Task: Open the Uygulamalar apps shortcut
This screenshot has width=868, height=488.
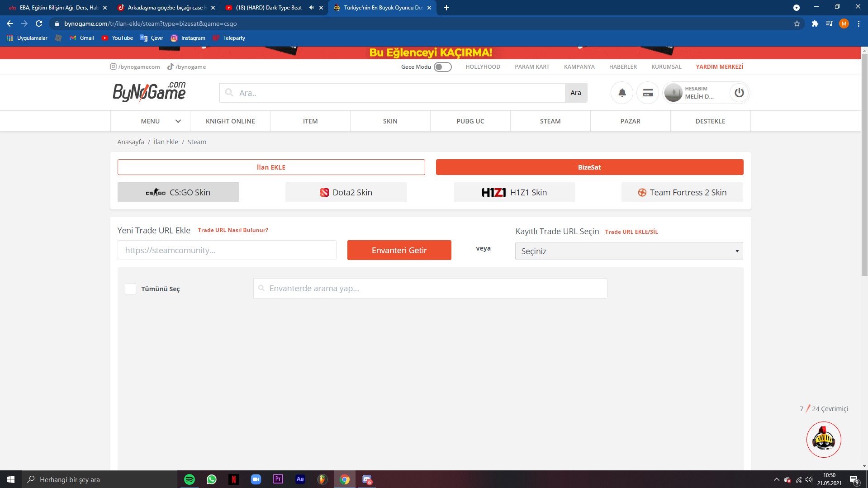Action: click(x=27, y=38)
